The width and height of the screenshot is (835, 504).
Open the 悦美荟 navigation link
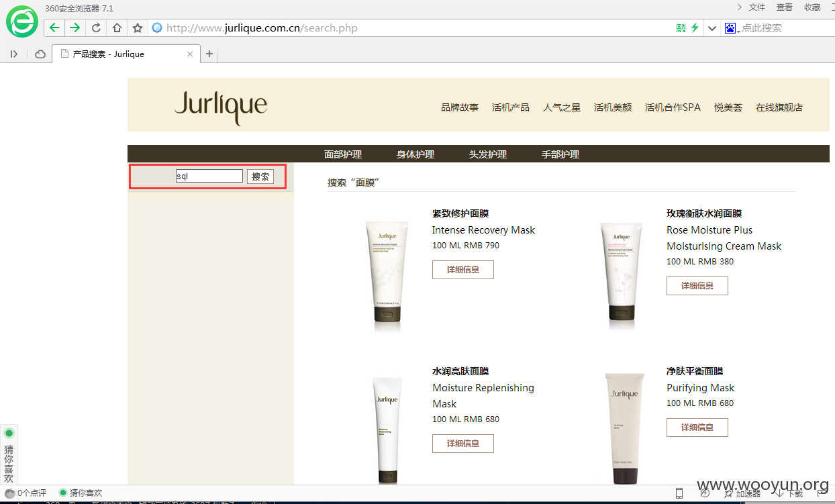tap(728, 107)
